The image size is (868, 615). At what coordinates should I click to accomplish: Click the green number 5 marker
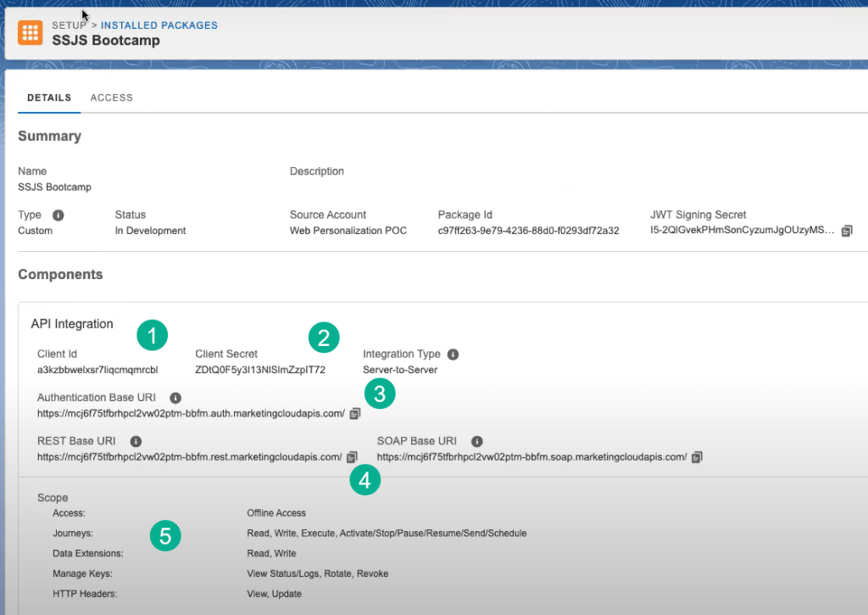coord(165,536)
